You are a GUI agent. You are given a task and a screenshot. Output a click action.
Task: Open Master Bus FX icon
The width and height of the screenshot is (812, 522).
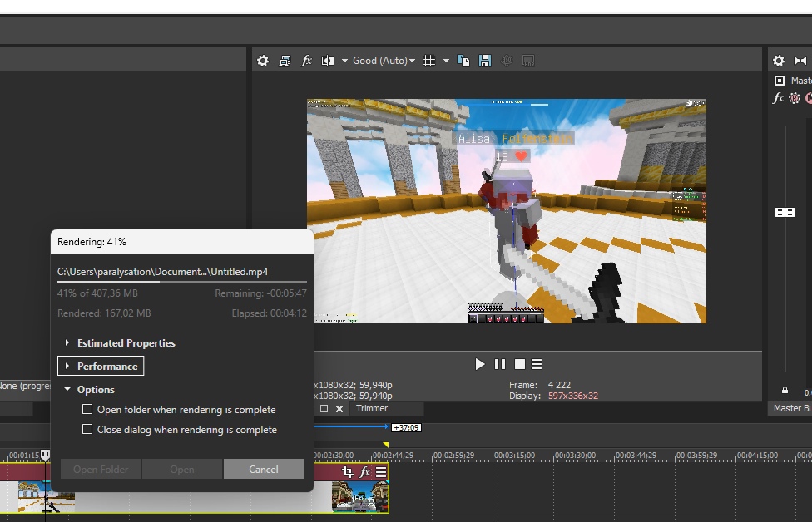click(x=778, y=98)
